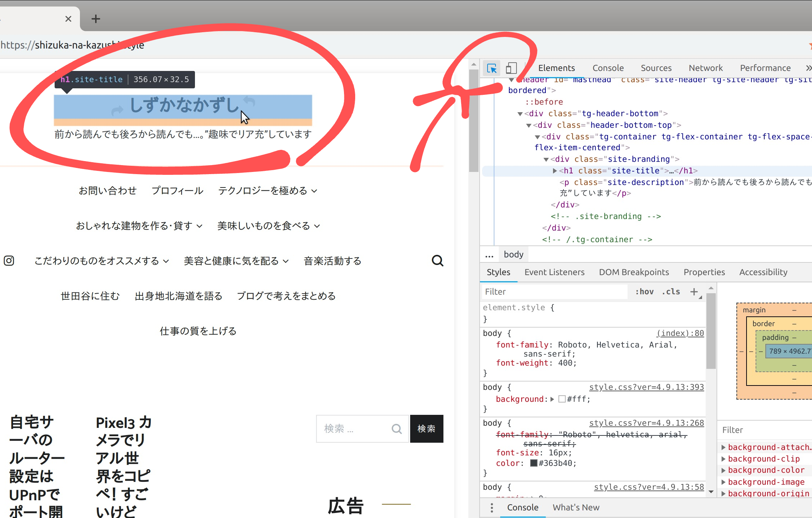
Task: Collapse the header-bottom-top div node
Action: click(x=529, y=125)
